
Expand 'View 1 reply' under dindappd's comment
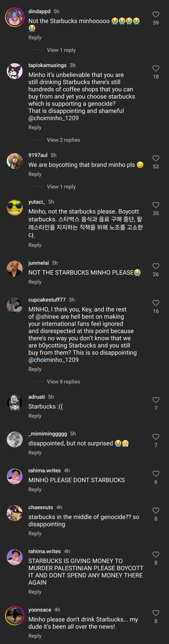61,50
